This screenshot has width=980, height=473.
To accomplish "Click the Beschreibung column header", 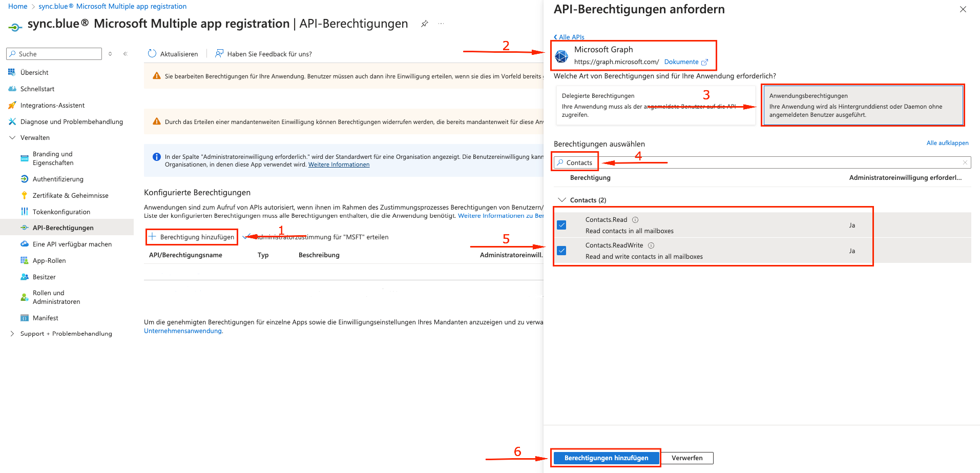I will point(319,255).
